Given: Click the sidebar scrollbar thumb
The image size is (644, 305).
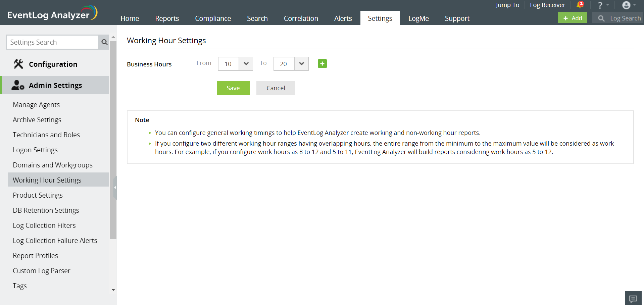Looking at the screenshot, I should pos(113,140).
